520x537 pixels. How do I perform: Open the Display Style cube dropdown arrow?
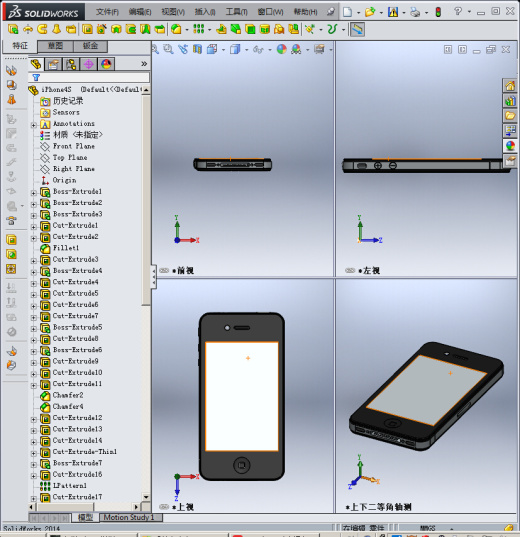[246, 50]
